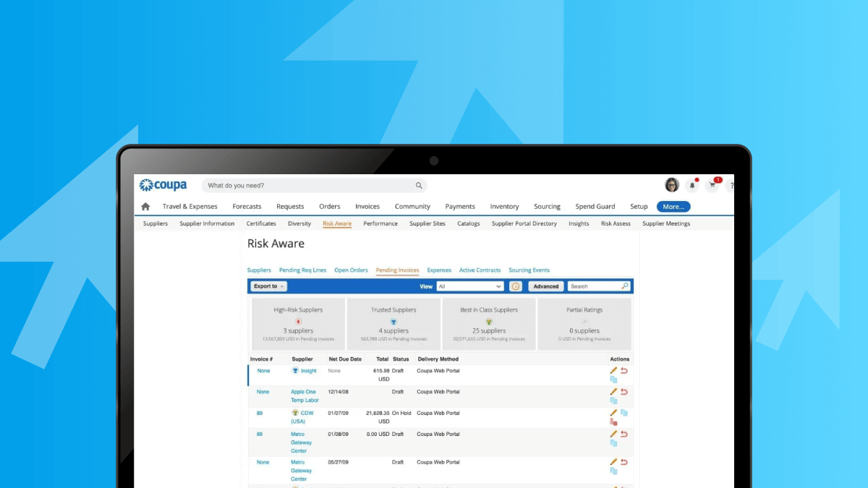Open the CDW (USA) supplier link

(302, 417)
